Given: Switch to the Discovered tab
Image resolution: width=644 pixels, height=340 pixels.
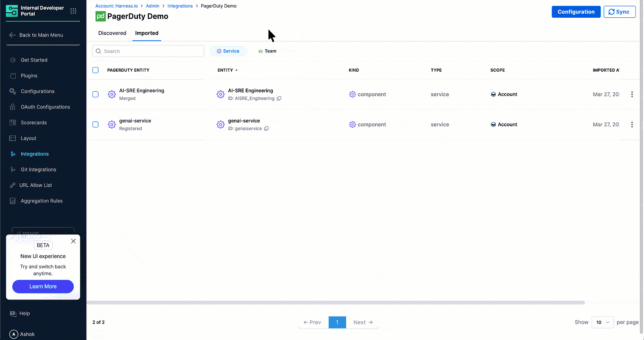Looking at the screenshot, I should pos(112,33).
